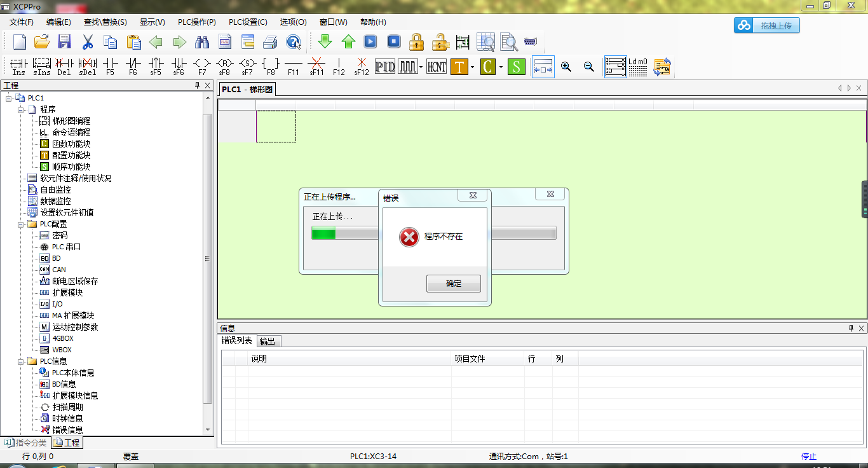Collapse the PLC配置 tree folder
Viewport: 868px width, 468px height.
(22, 224)
